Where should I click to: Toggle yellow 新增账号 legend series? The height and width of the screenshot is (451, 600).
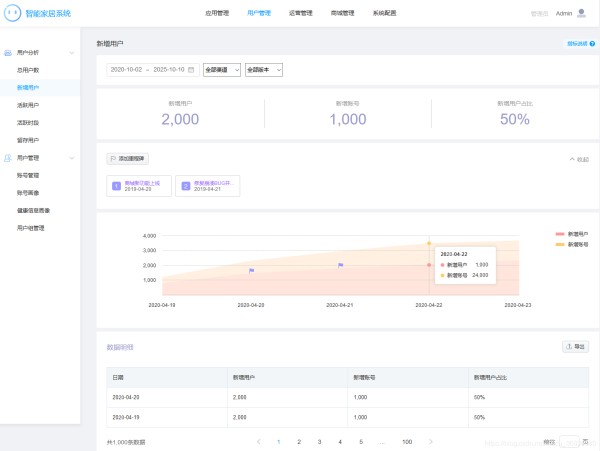[572, 244]
